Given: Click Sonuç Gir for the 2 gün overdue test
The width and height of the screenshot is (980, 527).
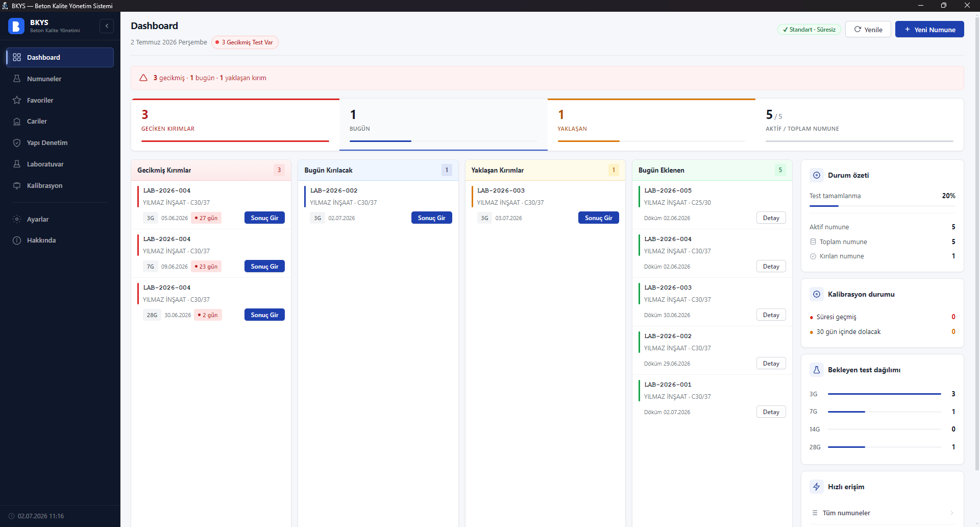Looking at the screenshot, I should [x=264, y=315].
